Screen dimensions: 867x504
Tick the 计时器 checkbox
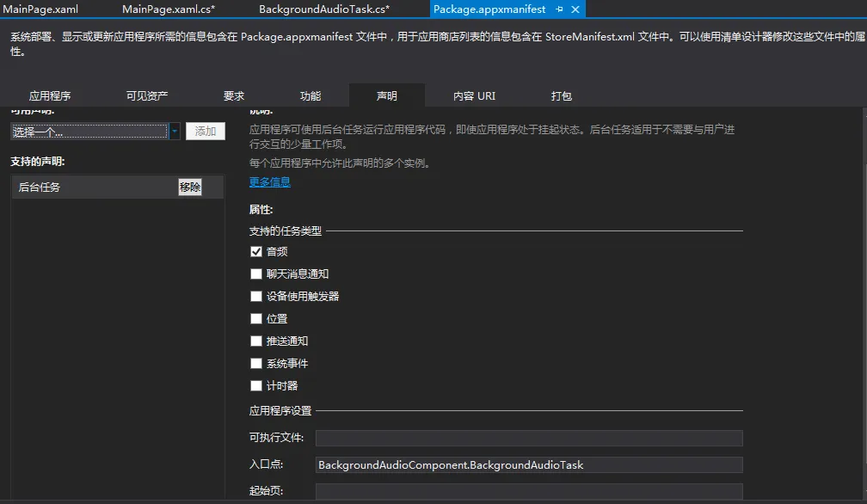256,386
